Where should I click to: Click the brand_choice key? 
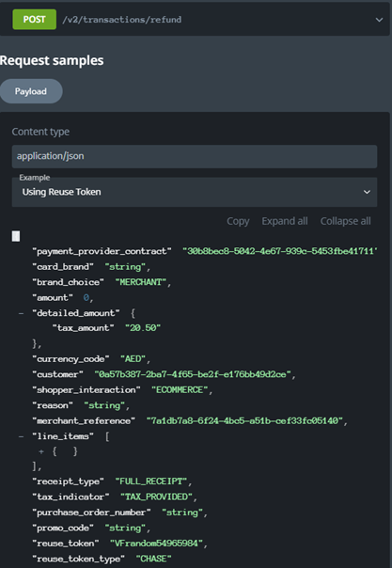(68, 282)
